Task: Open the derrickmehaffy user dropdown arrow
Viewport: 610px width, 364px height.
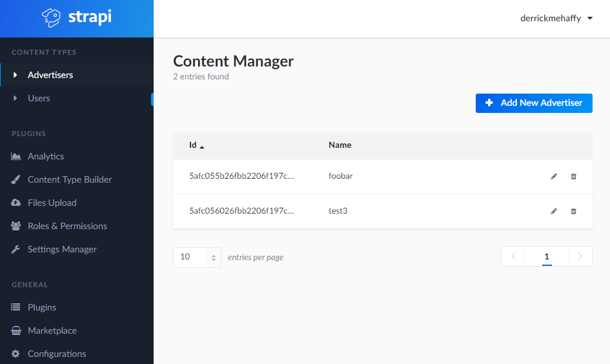Action: 590,18
